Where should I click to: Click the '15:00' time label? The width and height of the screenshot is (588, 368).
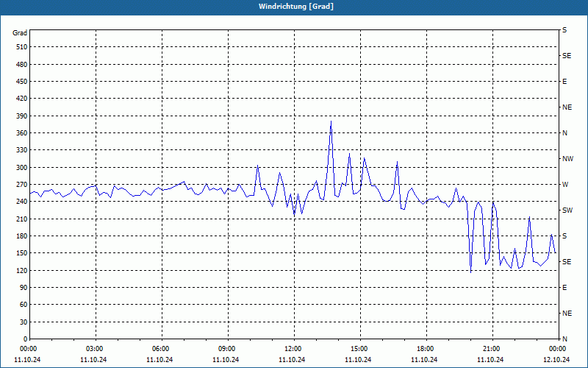tap(360, 349)
